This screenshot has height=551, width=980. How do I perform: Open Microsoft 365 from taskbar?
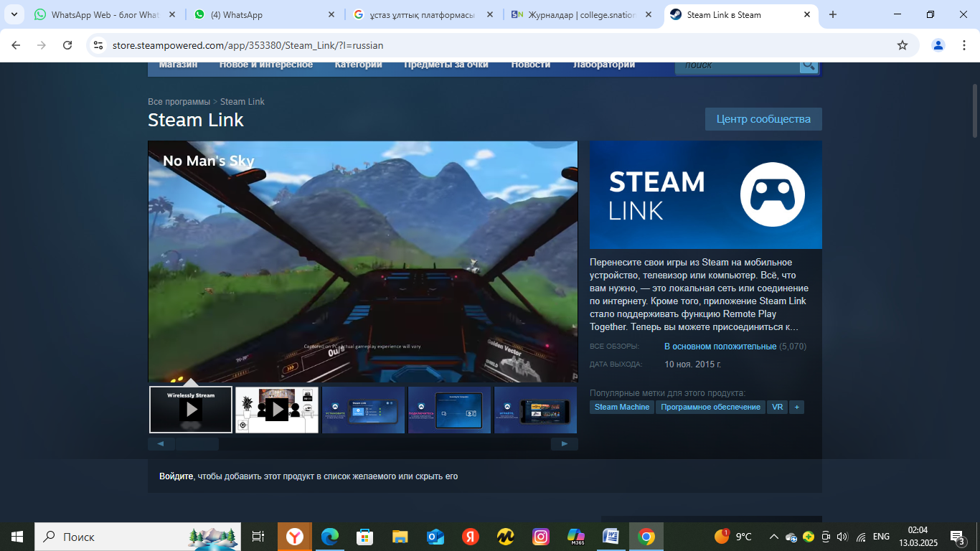click(x=576, y=537)
